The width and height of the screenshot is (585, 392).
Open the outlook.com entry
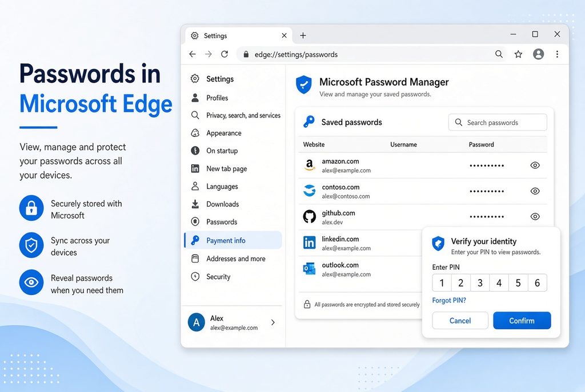click(x=360, y=269)
